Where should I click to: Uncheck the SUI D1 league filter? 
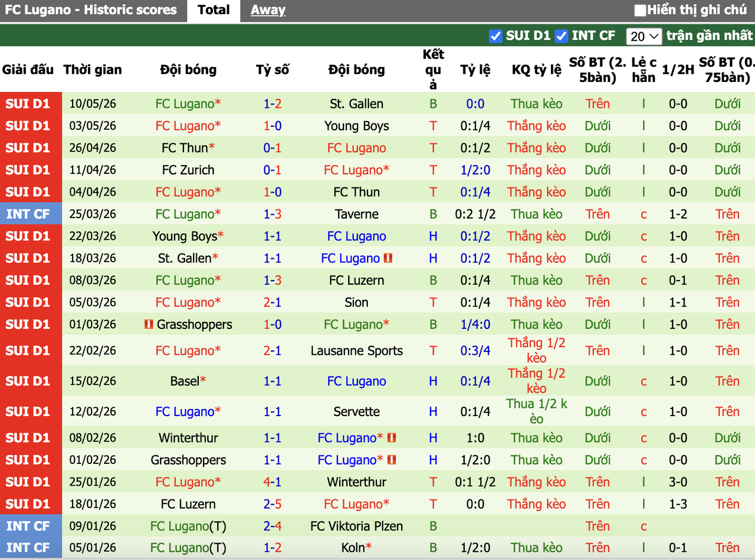click(x=495, y=36)
